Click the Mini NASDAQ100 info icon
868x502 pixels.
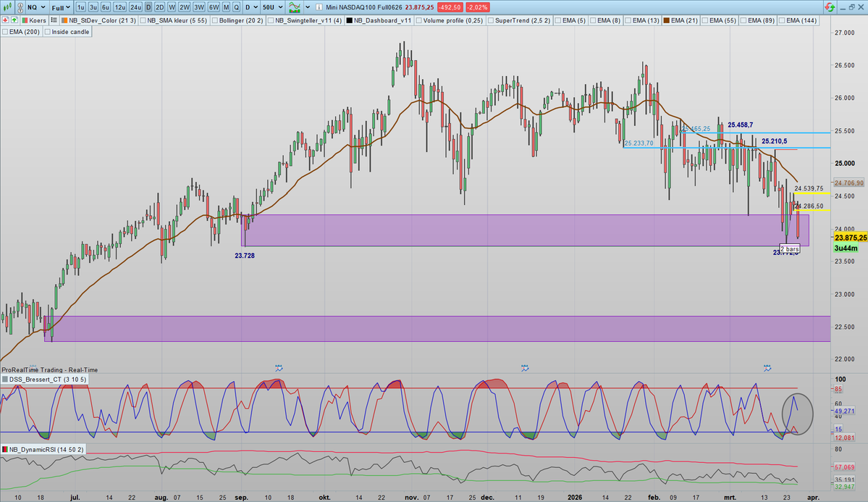319,7
